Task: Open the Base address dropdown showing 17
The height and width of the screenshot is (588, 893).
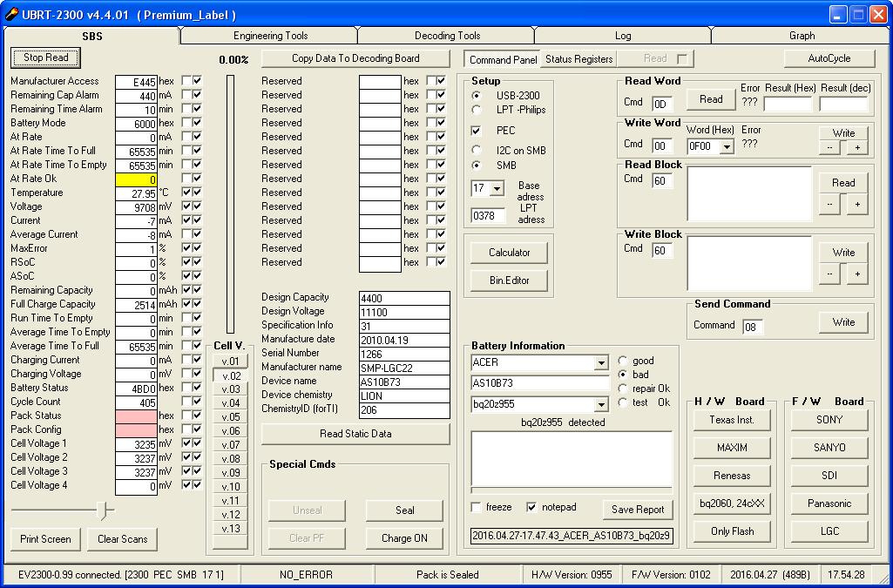Action: coord(497,188)
